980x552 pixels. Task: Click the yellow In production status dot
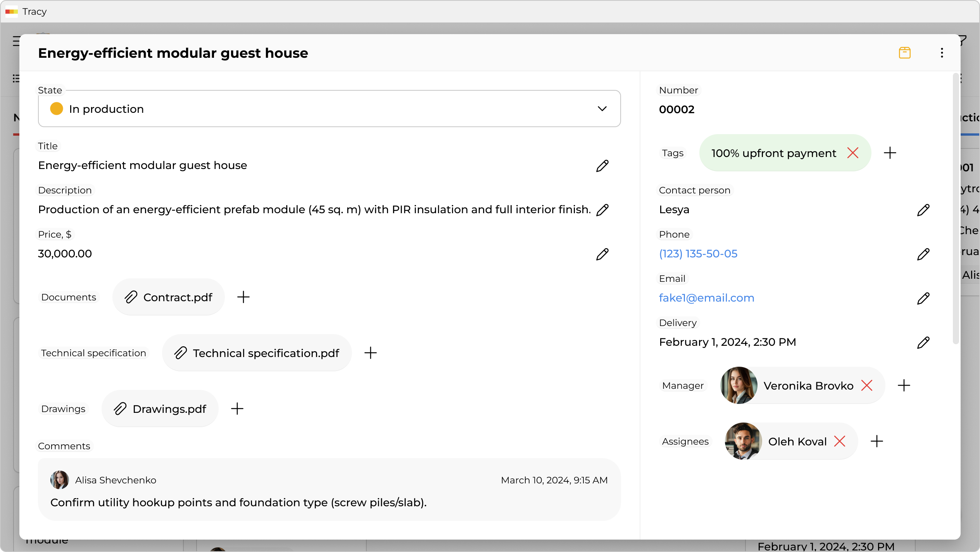point(57,109)
